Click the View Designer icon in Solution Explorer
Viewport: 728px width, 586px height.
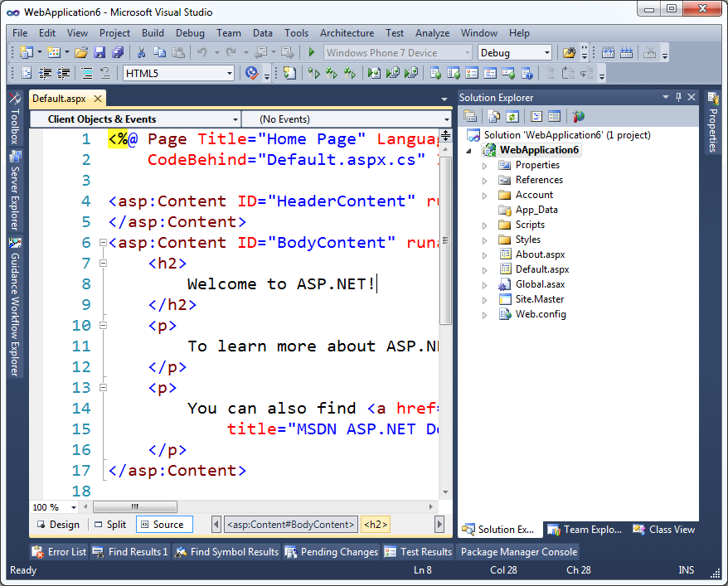pyautogui.click(x=555, y=116)
